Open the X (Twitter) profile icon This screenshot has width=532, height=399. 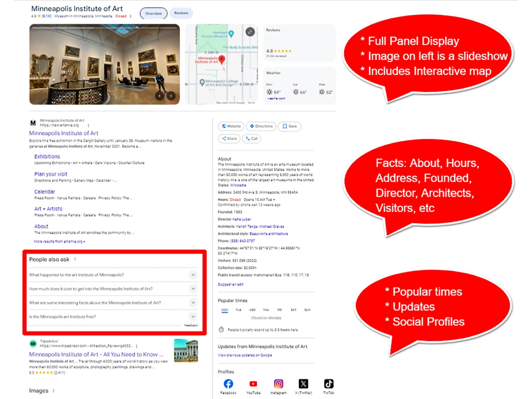[x=303, y=384]
